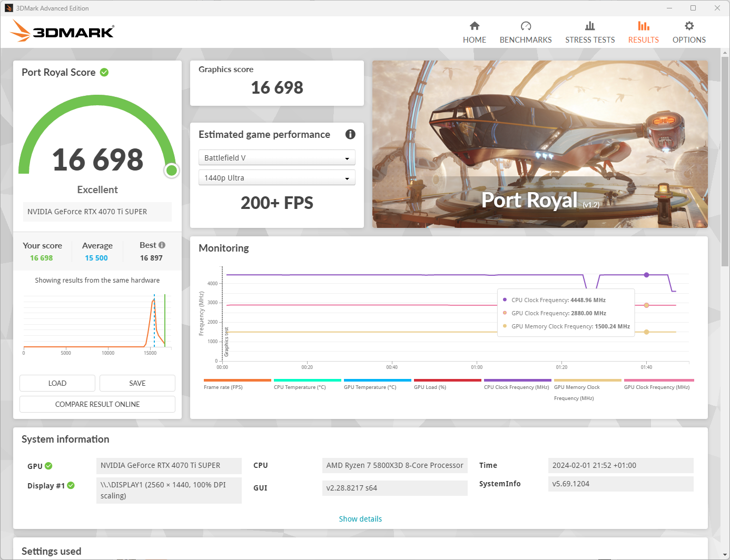Open the 1440p Ultra resolution dropdown
Viewport: 730px width, 560px height.
point(277,178)
